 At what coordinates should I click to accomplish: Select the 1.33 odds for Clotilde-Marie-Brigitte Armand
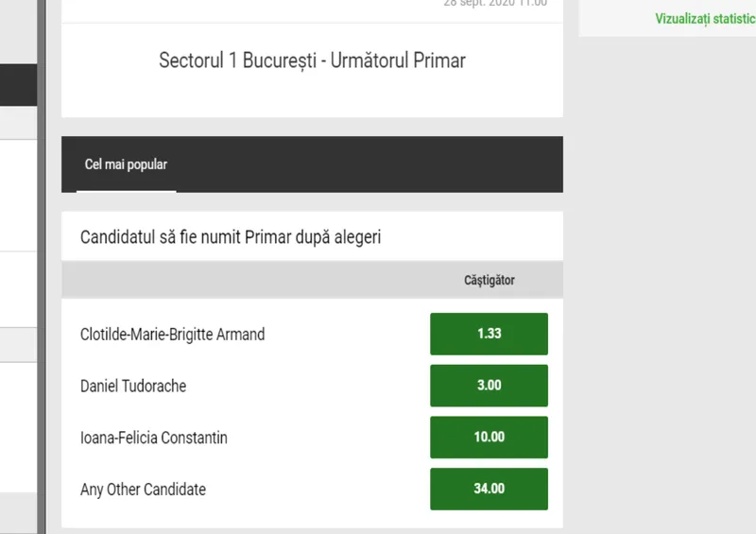pos(489,334)
